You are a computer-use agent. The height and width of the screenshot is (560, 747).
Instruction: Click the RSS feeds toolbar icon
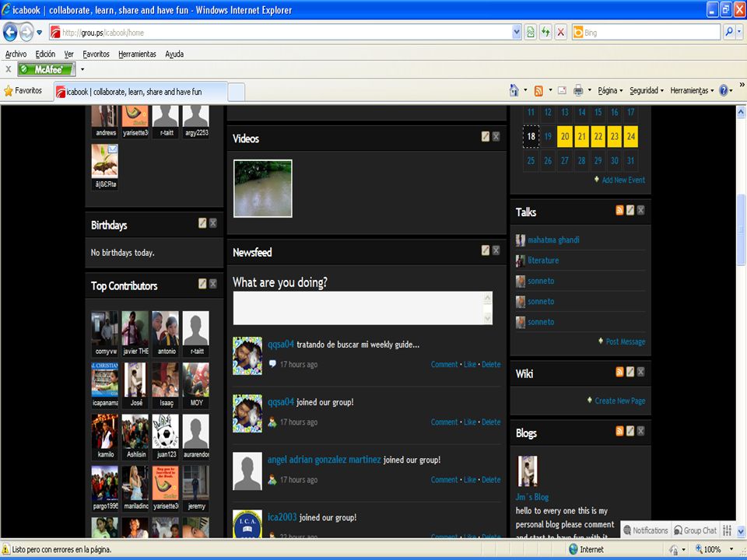pos(538,90)
